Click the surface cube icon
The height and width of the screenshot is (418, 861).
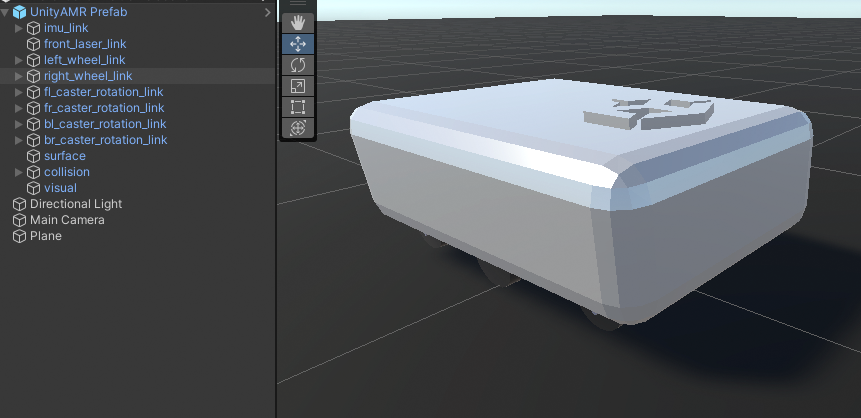(x=33, y=156)
